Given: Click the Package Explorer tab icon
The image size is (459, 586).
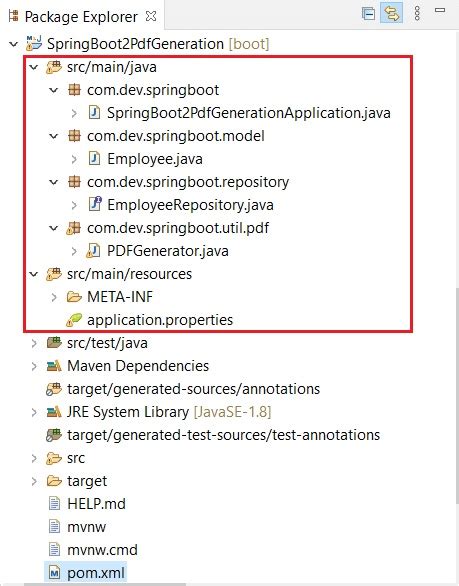Looking at the screenshot, I should click(x=13, y=16).
